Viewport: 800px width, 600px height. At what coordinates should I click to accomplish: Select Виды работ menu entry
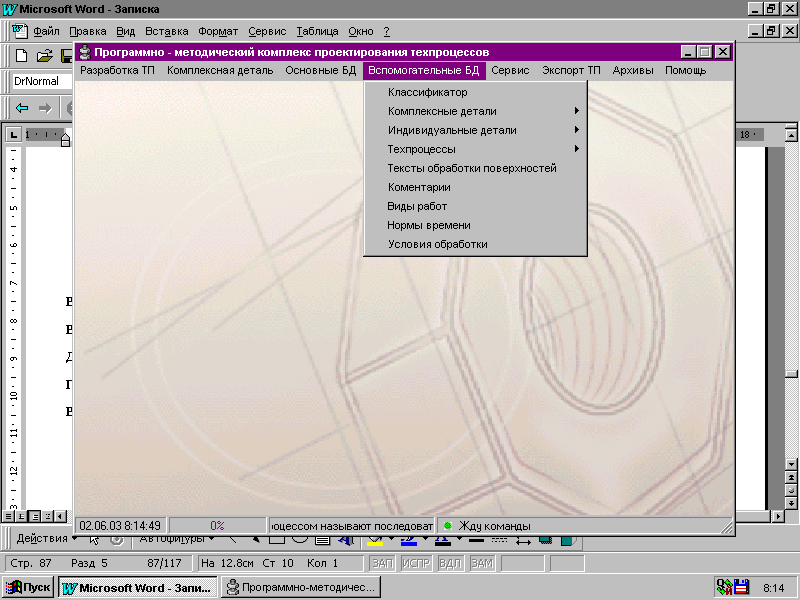pos(476,206)
